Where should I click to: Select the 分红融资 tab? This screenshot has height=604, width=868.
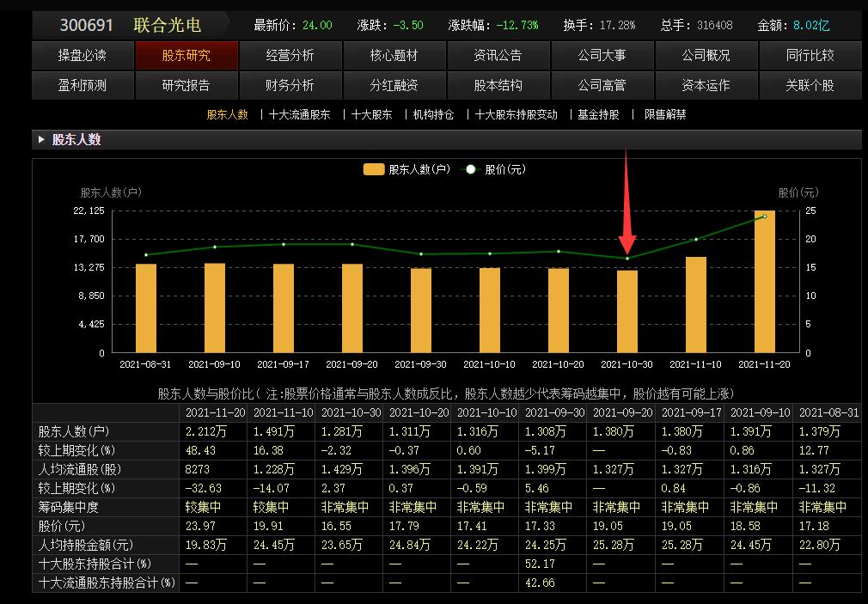point(394,85)
